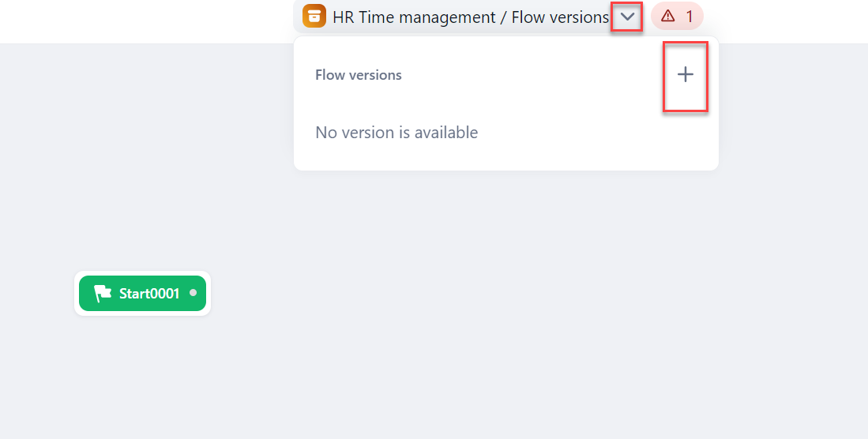Click the white flag icon on Start0001

[103, 294]
